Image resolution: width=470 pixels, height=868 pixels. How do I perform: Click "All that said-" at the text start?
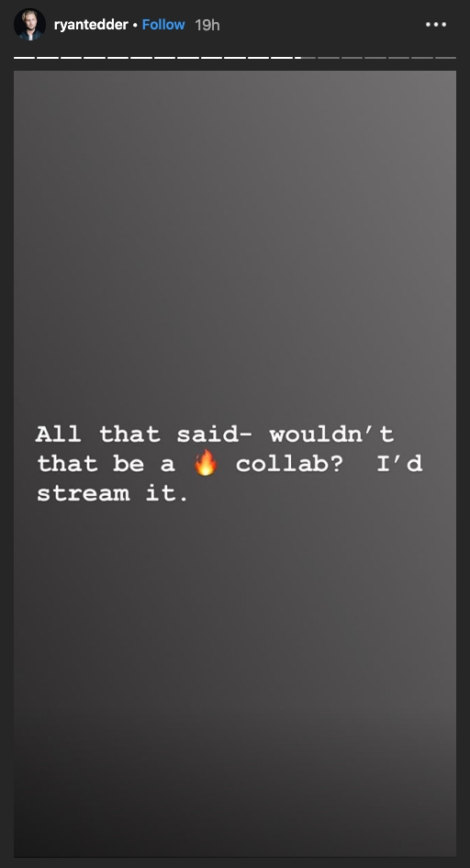tap(144, 434)
